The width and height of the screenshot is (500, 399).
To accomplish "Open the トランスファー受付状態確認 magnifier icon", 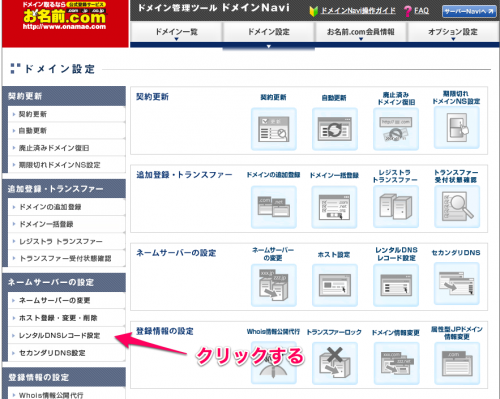I will pyautogui.click(x=457, y=207).
